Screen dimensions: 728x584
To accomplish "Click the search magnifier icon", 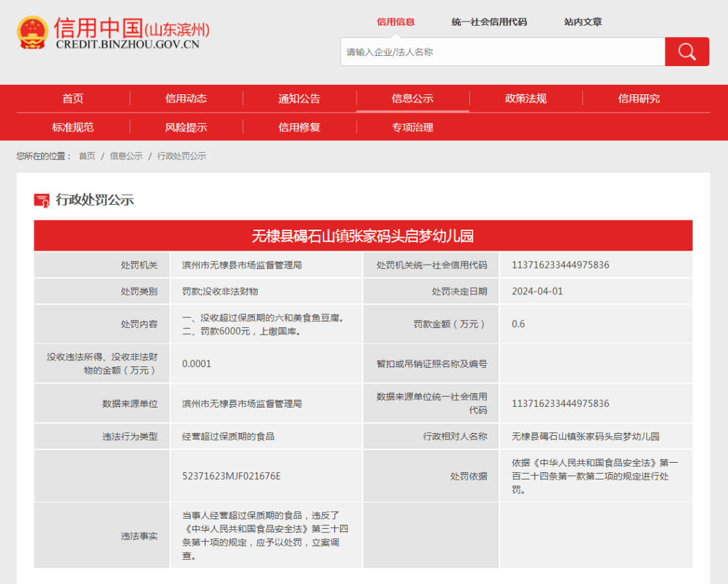I will pos(686,51).
